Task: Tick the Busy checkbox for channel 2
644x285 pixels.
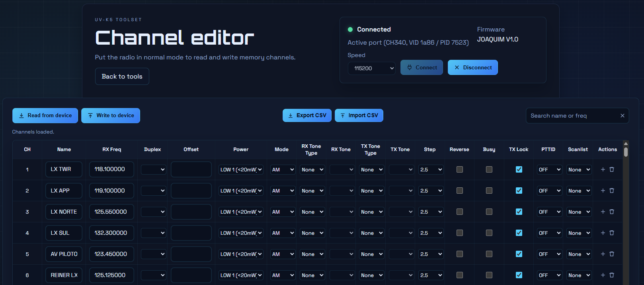Action: pyautogui.click(x=489, y=191)
